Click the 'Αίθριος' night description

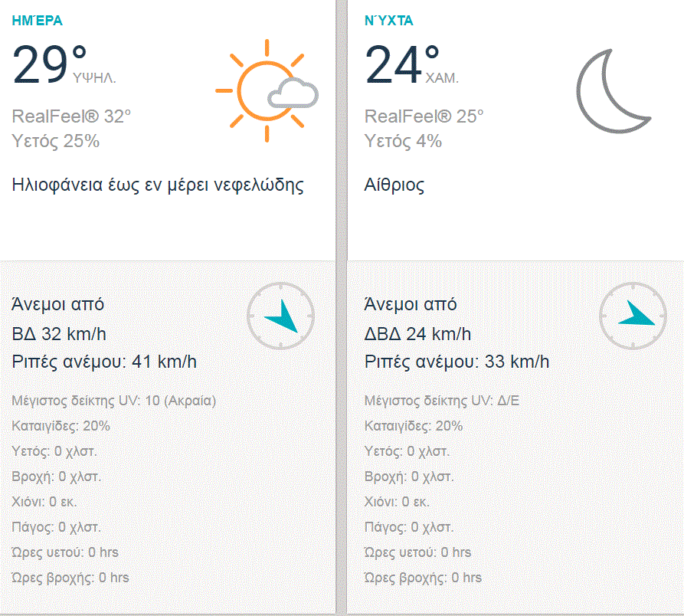pos(394,185)
